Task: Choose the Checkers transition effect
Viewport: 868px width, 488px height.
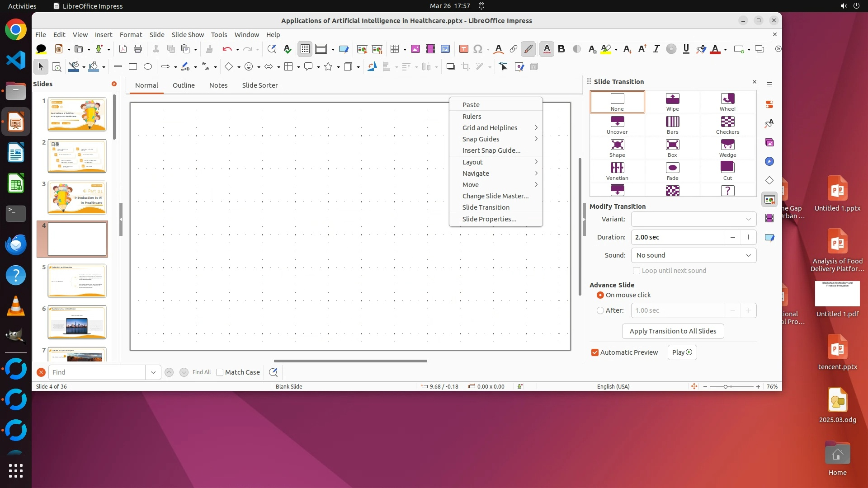Action: (727, 125)
